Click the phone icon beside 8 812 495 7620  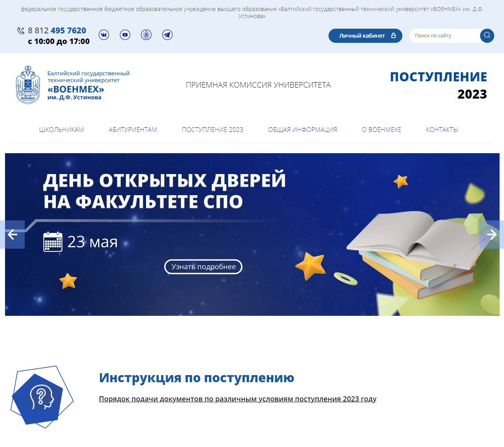point(21,30)
